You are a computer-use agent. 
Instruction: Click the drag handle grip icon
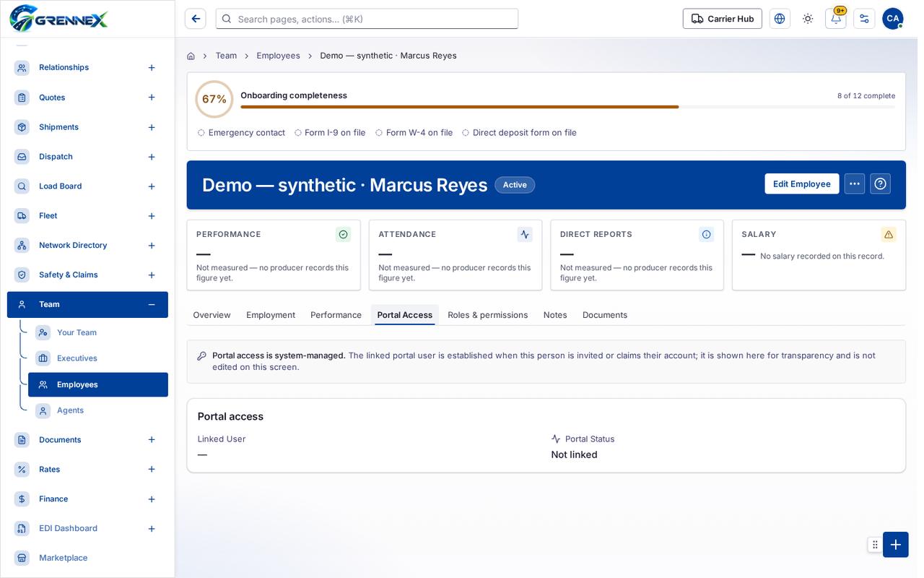[x=875, y=545]
